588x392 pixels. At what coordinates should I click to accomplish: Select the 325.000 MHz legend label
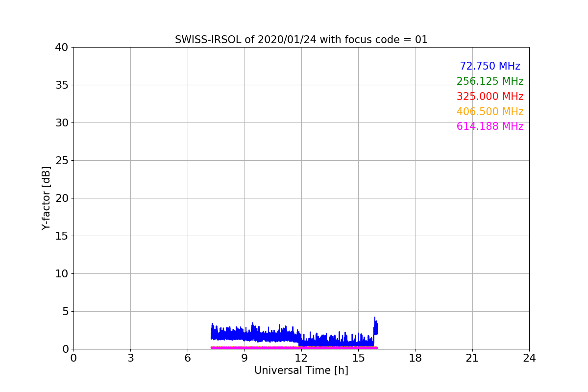[490, 97]
